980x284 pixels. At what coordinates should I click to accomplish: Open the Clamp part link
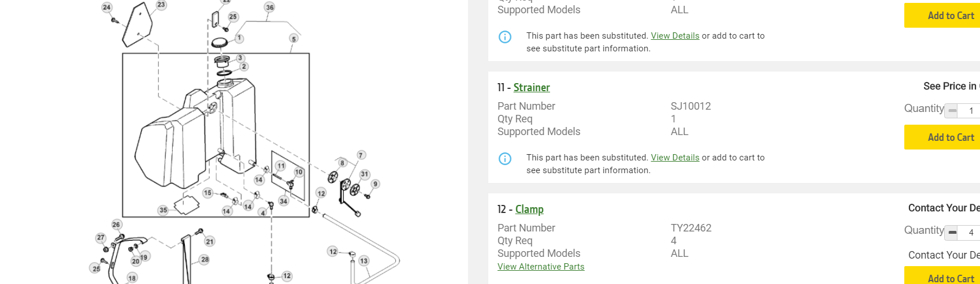pos(529,210)
